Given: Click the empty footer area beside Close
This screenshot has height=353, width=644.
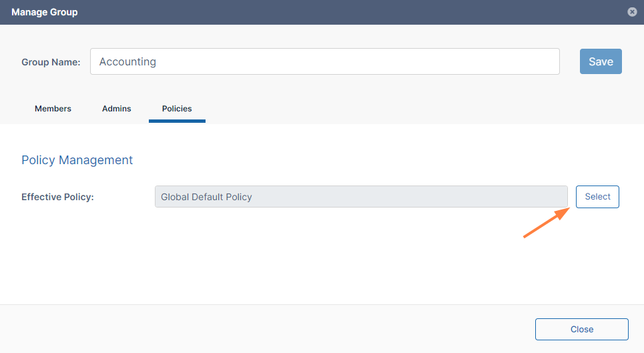Looking at the screenshot, I should click(x=267, y=329).
